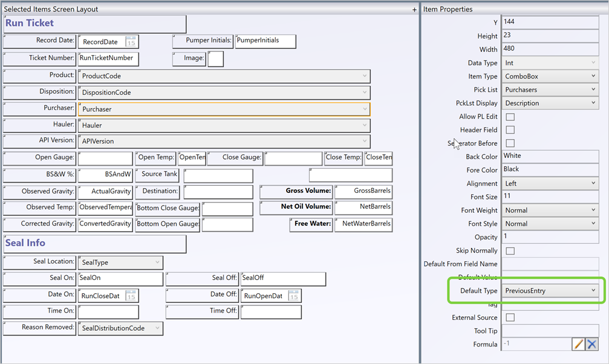Click the plus icon in layout header
Viewport: 609px width, 364px height.
click(414, 10)
